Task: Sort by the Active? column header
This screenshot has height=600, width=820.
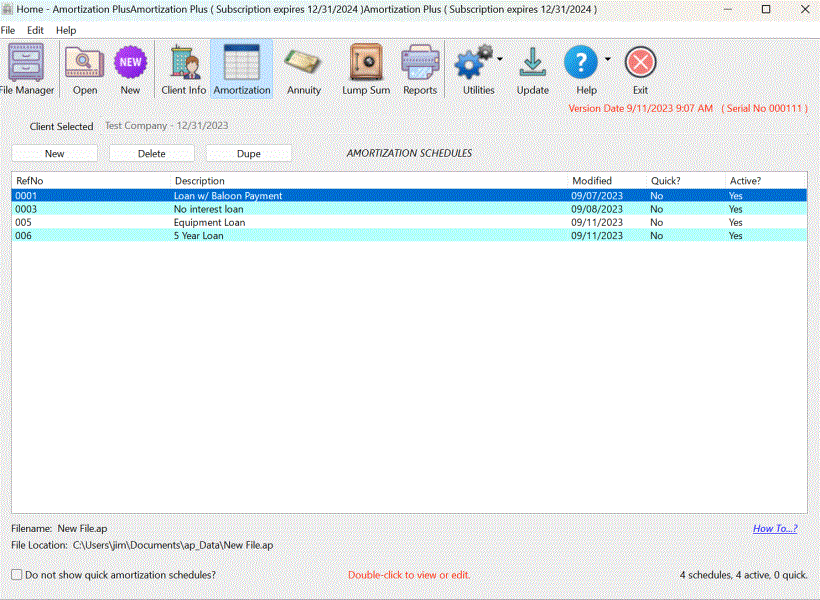Action: pos(766,181)
